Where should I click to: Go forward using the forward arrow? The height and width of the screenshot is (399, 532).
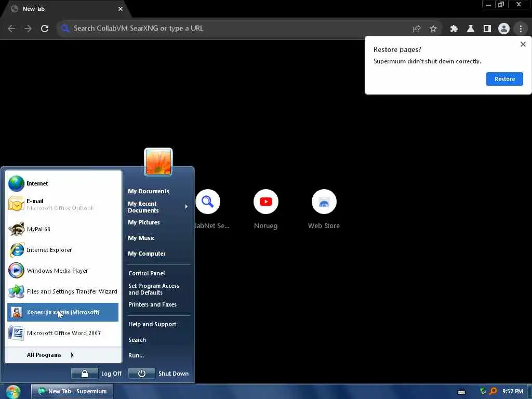tap(28, 29)
